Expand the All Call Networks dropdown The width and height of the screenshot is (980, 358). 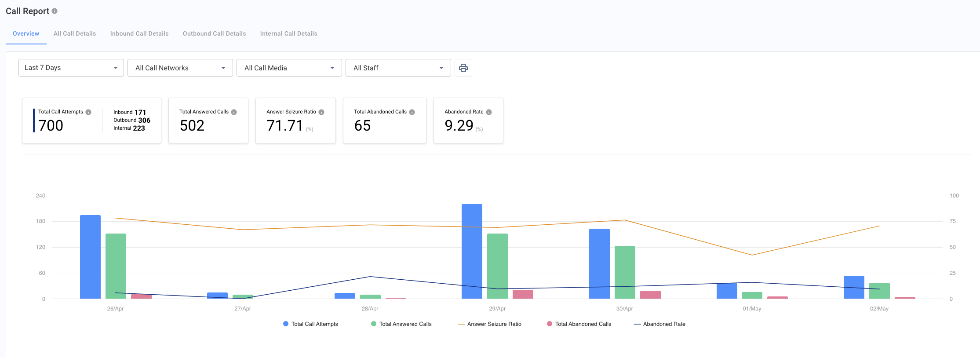tap(180, 68)
